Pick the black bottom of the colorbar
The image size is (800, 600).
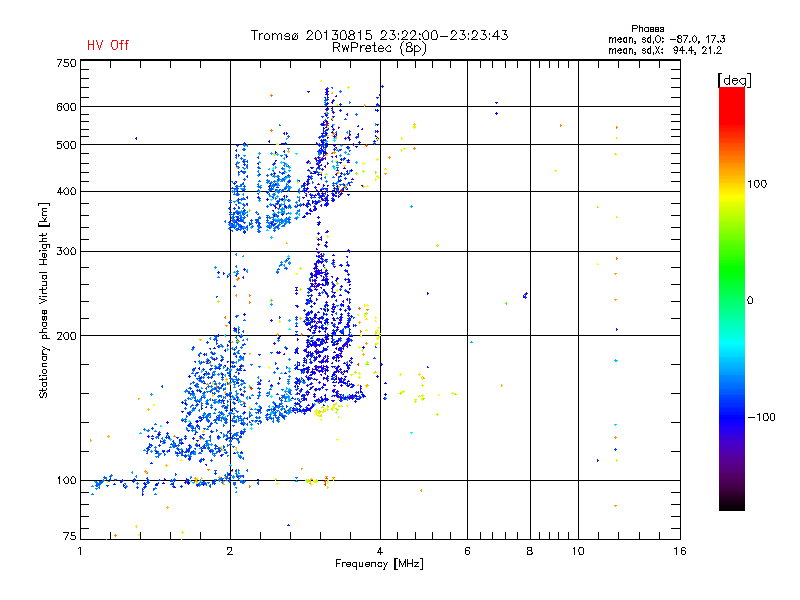pos(732,503)
